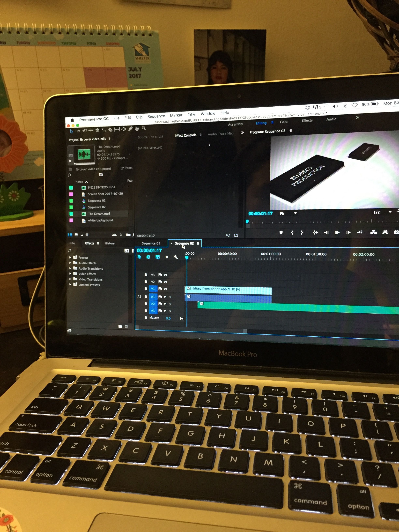Click Mark In in Program monitor
Screen dimensions: 399x532
click(292, 233)
